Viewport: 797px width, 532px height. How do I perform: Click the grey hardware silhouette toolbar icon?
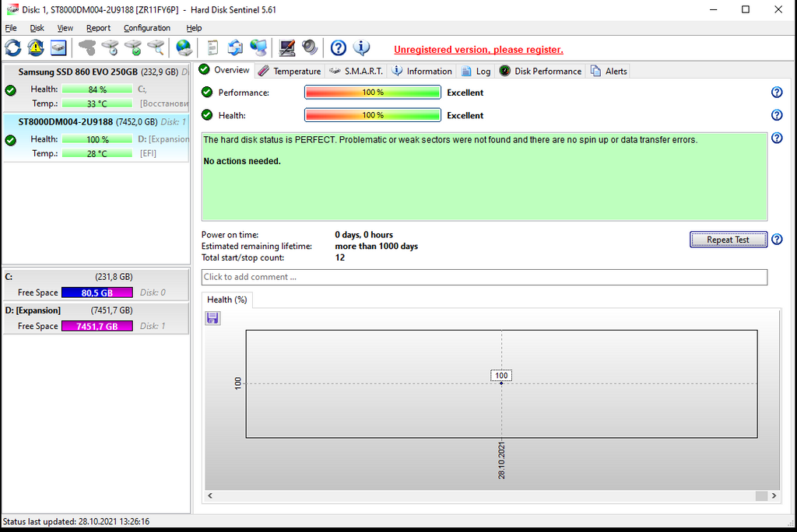(x=87, y=48)
